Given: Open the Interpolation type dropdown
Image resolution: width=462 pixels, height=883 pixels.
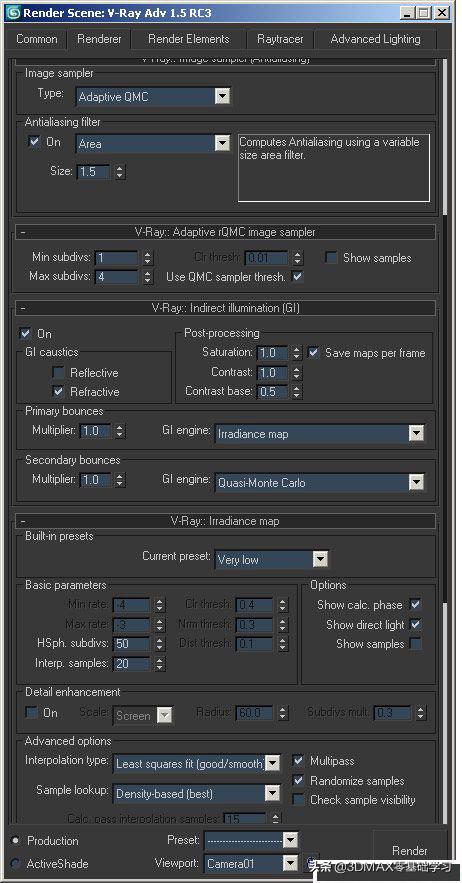Looking at the screenshot, I should 197,764.
